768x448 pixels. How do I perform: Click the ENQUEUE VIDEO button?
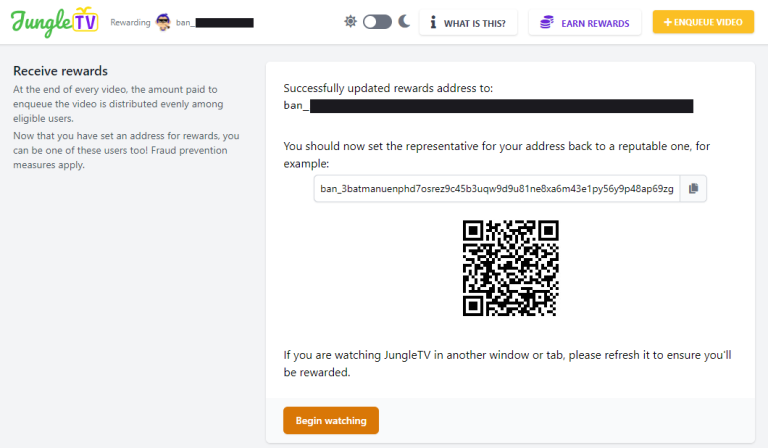(703, 22)
